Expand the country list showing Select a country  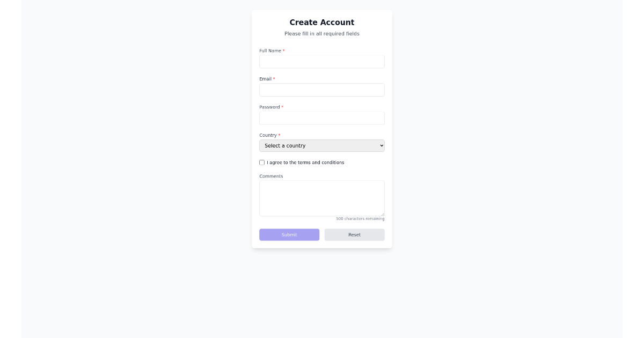321,145
